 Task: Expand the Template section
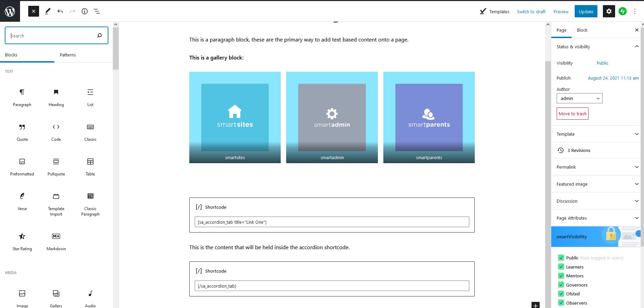(x=596, y=134)
